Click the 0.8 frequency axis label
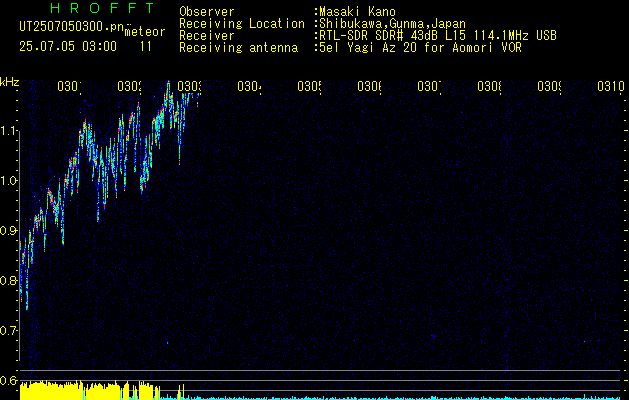Image resolution: width=629 pixels, height=400 pixels. pyautogui.click(x=8, y=280)
